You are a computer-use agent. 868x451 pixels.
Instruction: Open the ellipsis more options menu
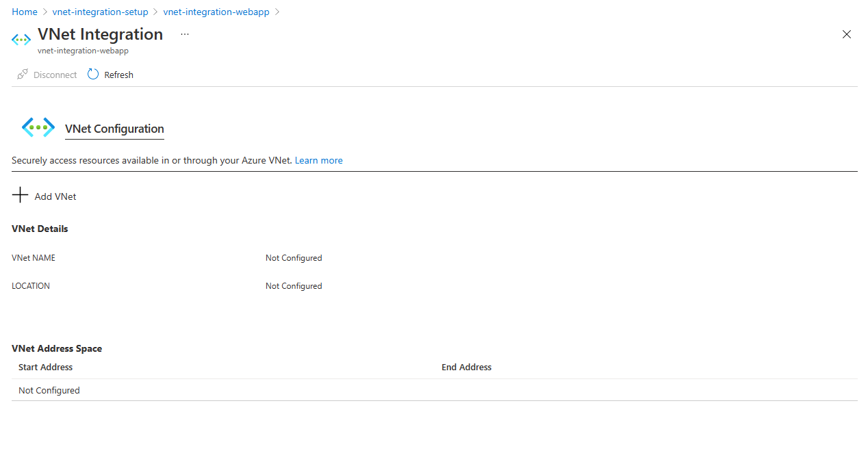pos(185,34)
